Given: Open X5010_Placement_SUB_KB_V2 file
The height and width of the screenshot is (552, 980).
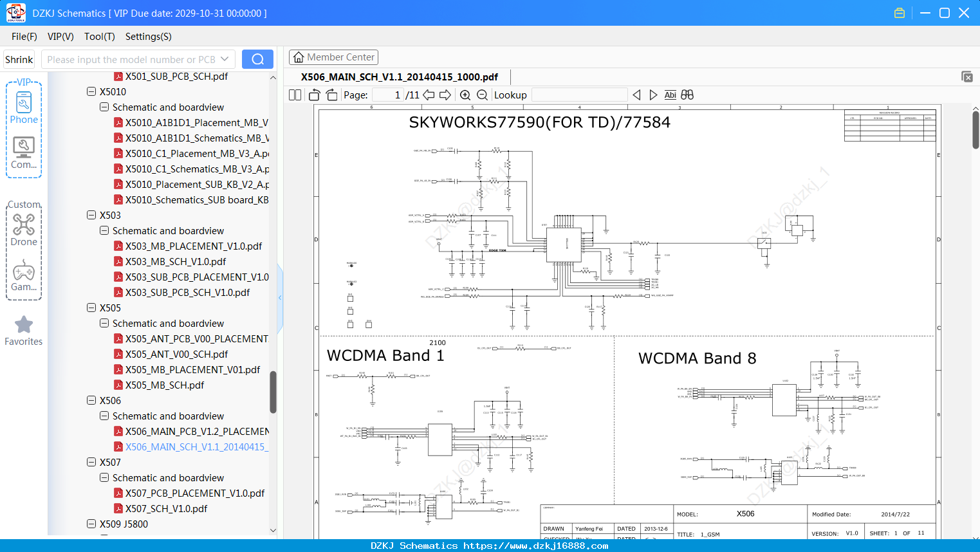Looking at the screenshot, I should (x=197, y=185).
